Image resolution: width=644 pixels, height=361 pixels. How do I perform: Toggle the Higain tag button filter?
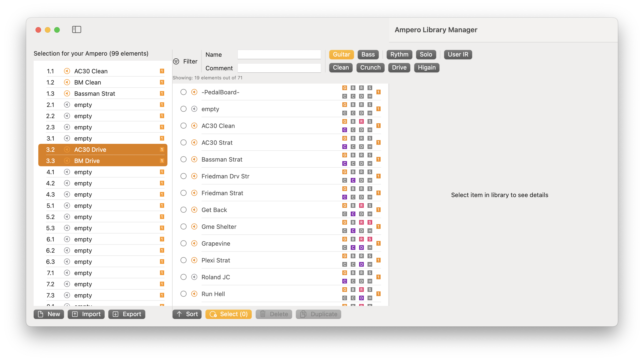coord(426,67)
